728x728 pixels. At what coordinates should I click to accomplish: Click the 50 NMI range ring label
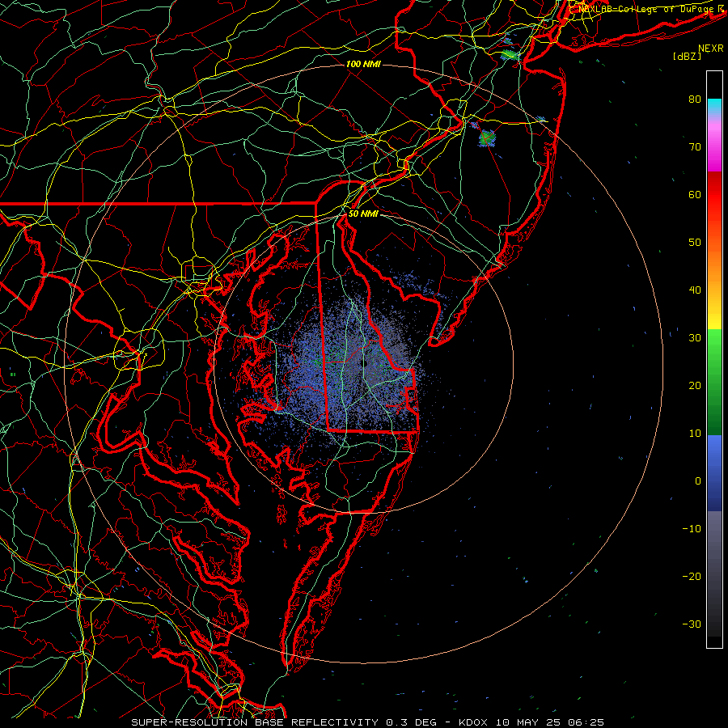363,214
